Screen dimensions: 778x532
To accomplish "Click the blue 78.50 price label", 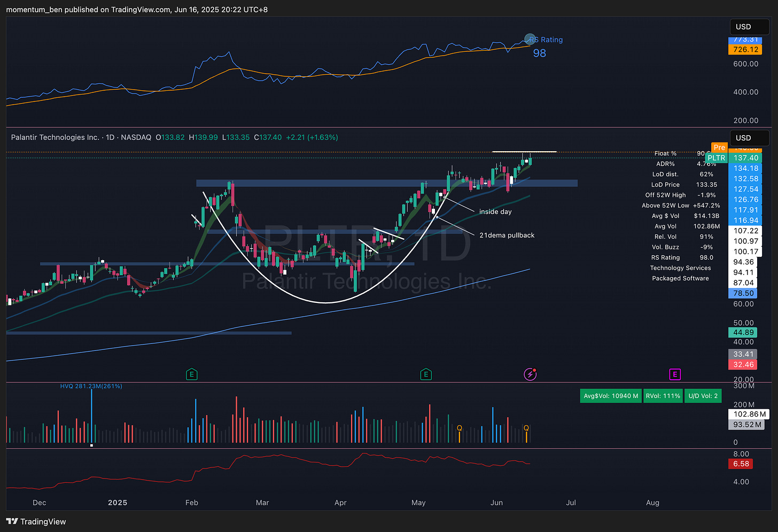I will coord(743,293).
